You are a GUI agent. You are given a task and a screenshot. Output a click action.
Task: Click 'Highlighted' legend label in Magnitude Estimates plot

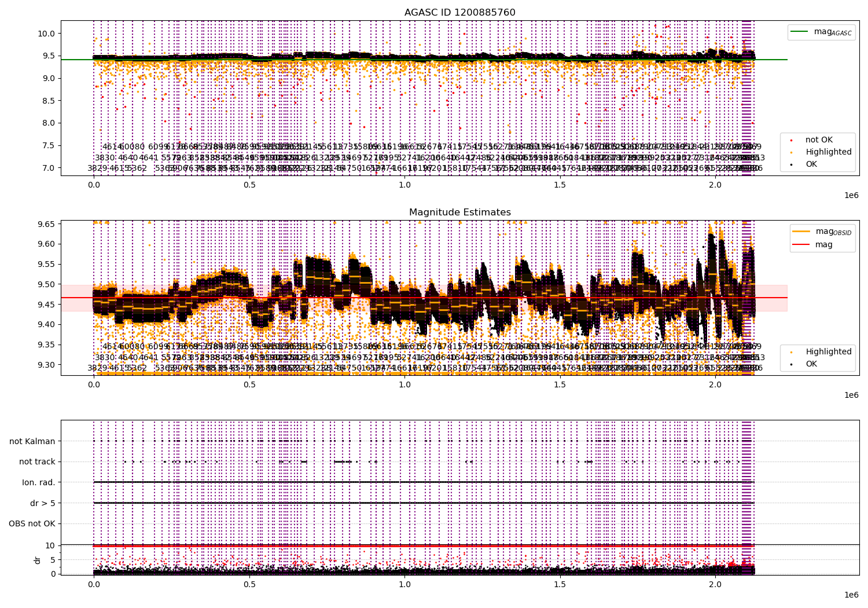click(x=829, y=352)
